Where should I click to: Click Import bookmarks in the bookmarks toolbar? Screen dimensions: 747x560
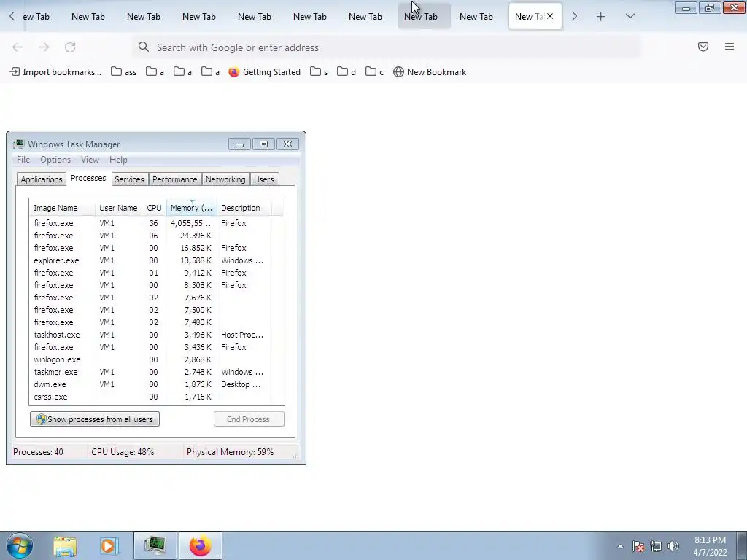[x=55, y=72]
